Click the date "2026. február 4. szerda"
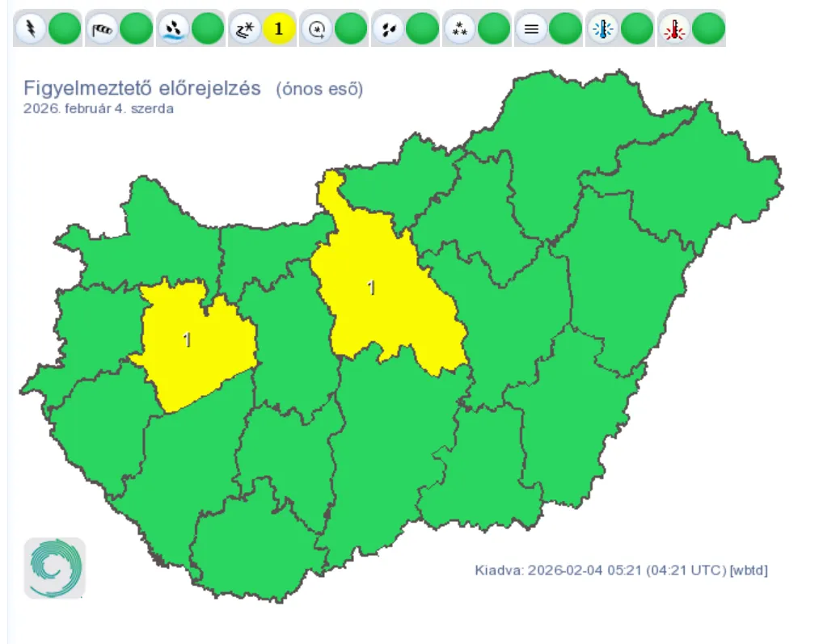Viewport: 823px width, 644px height. tap(99, 108)
